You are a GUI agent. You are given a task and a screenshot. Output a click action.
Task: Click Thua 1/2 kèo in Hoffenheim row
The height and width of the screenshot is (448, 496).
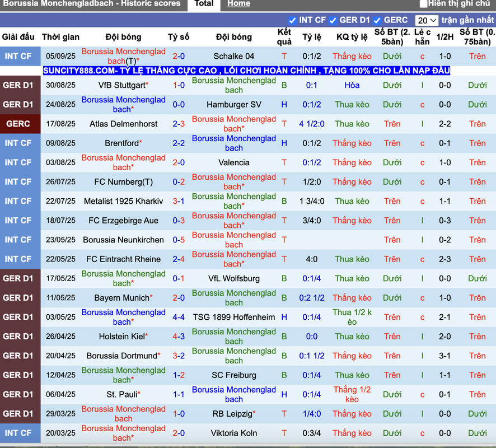coord(352,317)
